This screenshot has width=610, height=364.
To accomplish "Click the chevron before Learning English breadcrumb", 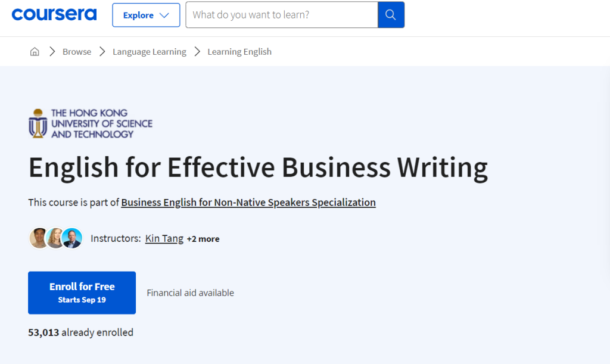I will point(197,52).
